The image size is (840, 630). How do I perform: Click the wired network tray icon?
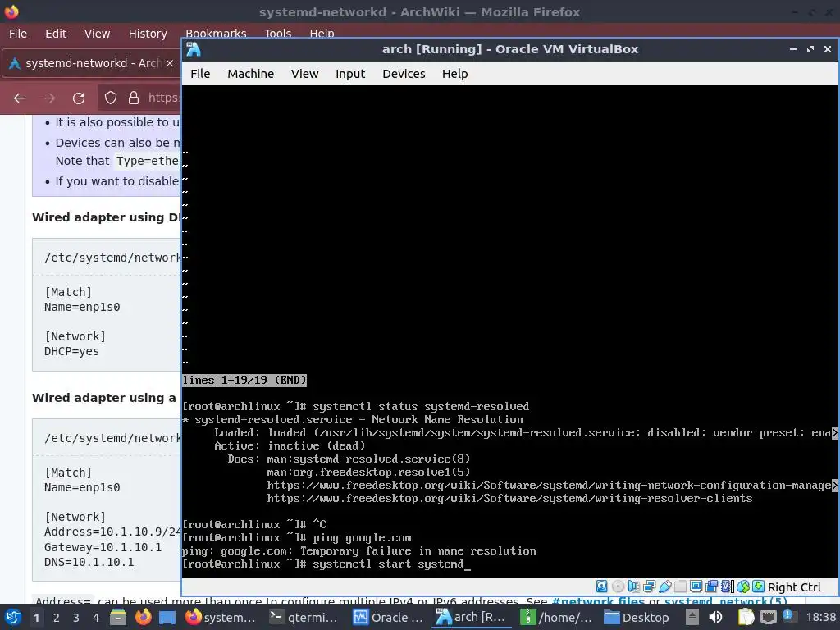[x=768, y=617]
